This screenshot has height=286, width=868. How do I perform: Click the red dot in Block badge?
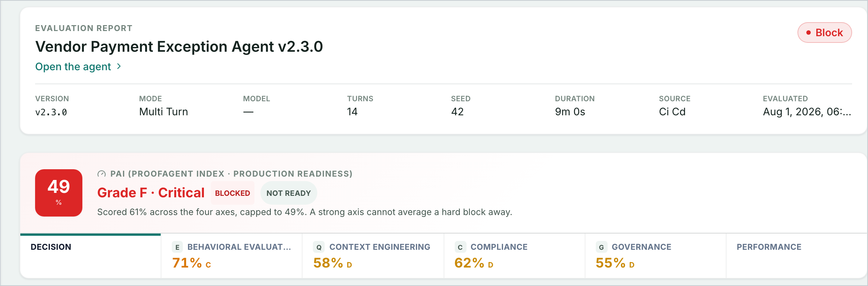[808, 33]
